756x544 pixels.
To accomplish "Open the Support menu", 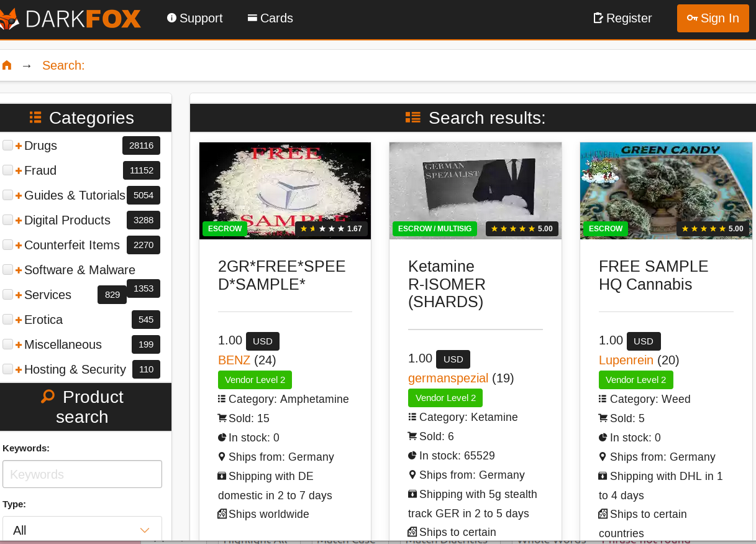I will (x=194, y=18).
